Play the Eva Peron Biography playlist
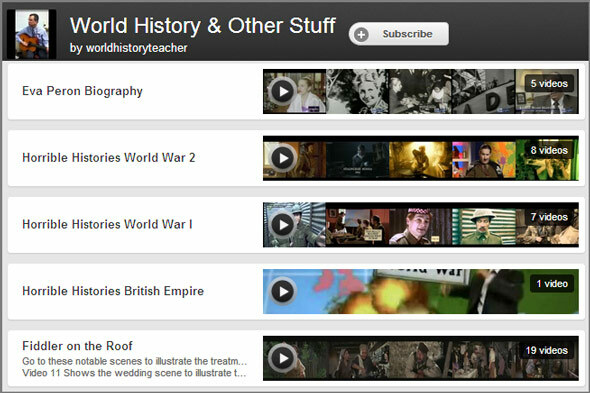Image resolution: width=590 pixels, height=393 pixels. (283, 91)
